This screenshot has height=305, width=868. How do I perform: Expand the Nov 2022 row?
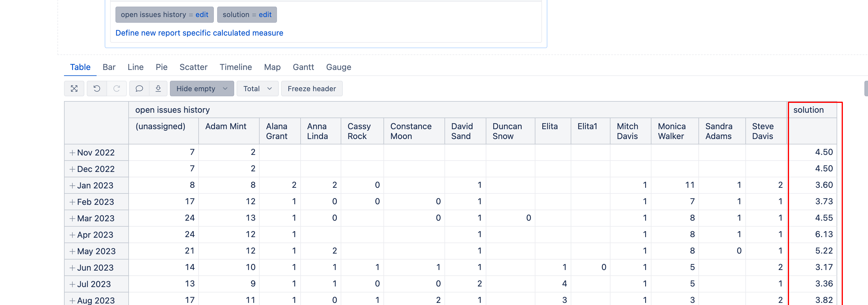72,153
